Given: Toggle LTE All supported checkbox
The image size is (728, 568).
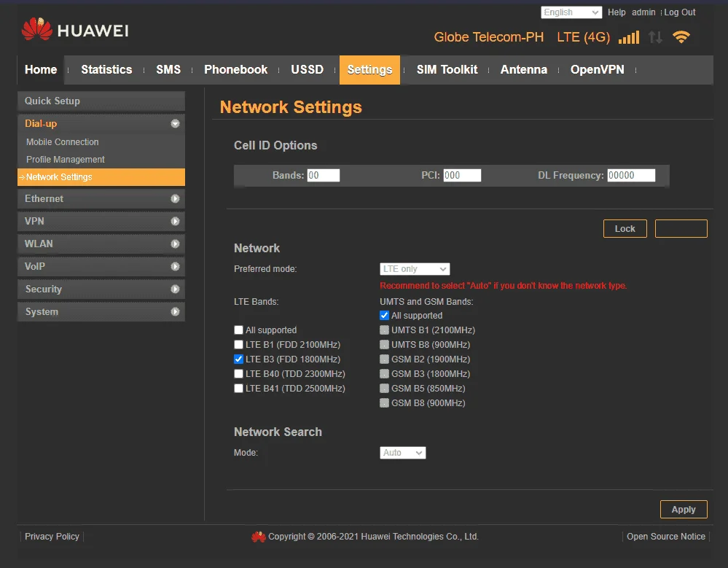Looking at the screenshot, I should (x=238, y=330).
